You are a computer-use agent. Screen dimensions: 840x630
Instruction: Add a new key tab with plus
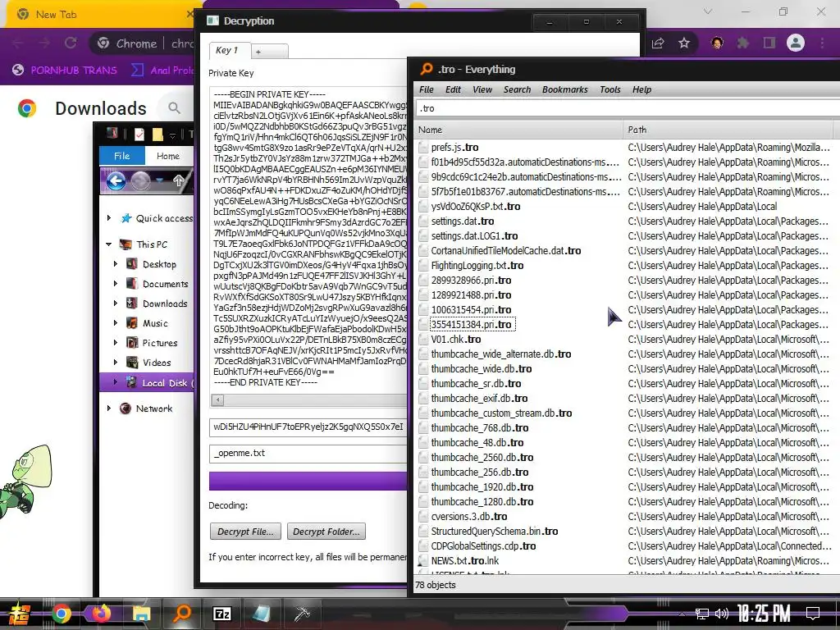click(x=269, y=52)
